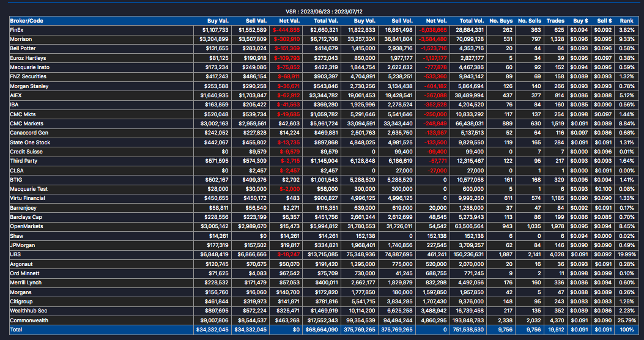Select the Citigroup broker name
The width and height of the screenshot is (644, 340).
tap(22, 301)
